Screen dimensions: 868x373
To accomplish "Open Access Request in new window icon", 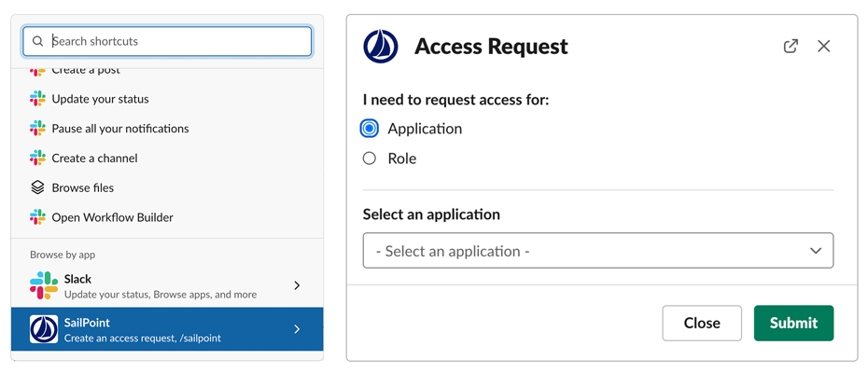I will (791, 46).
